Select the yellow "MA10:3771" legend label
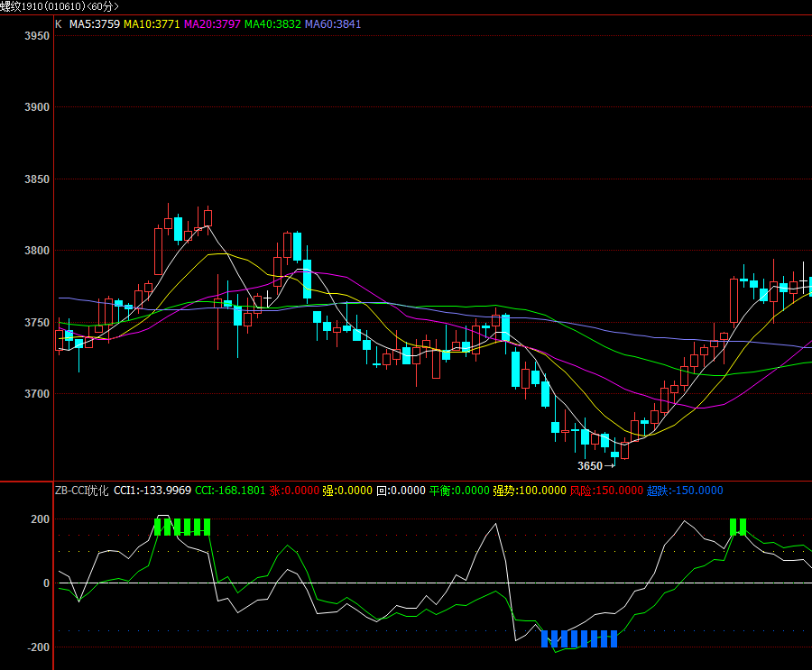The width and height of the screenshot is (812, 670). [x=152, y=24]
